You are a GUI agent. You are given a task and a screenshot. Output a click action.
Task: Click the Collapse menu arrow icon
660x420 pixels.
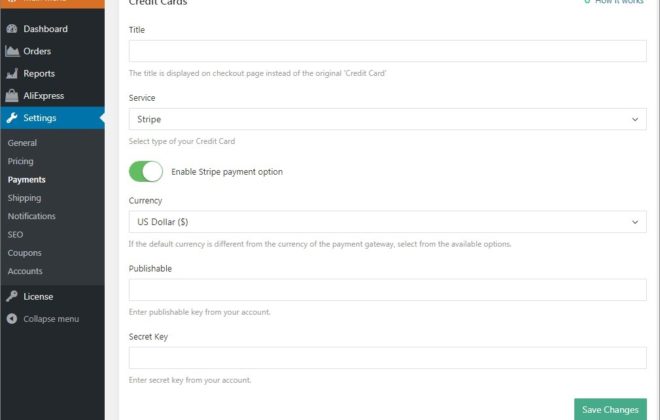(12, 319)
